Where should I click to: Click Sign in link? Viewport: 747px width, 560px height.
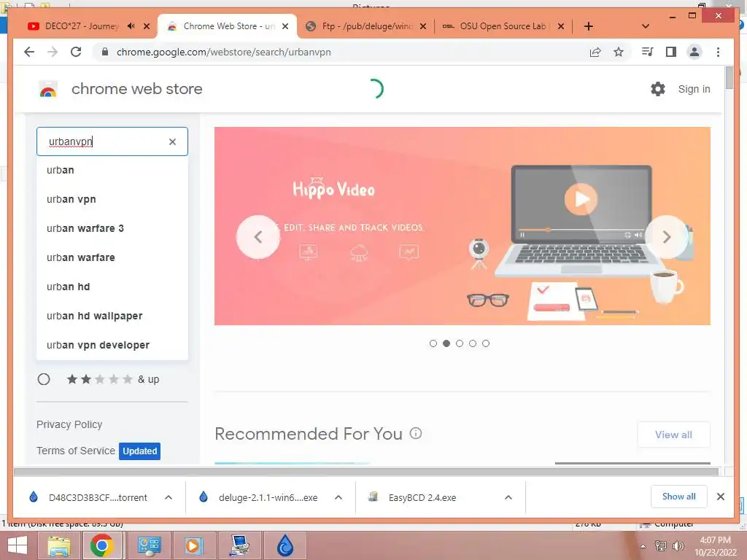(x=694, y=89)
